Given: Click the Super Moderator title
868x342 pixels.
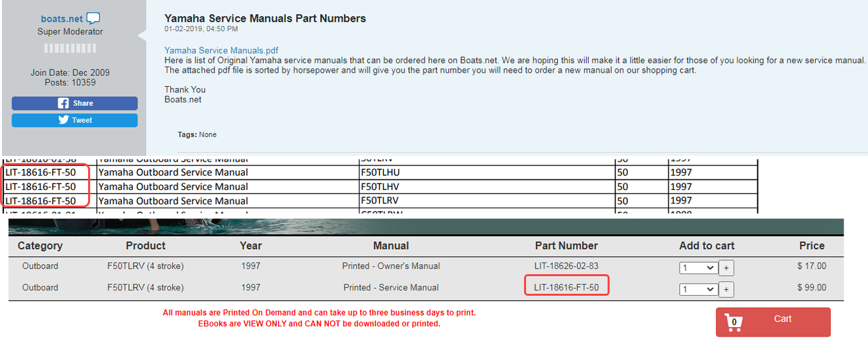Looking at the screenshot, I should [71, 32].
